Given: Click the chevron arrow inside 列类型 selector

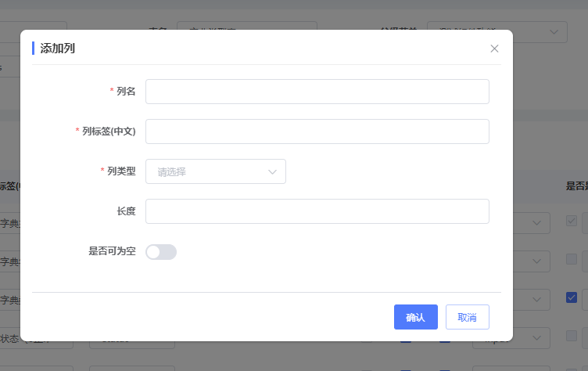Looking at the screenshot, I should (273, 171).
